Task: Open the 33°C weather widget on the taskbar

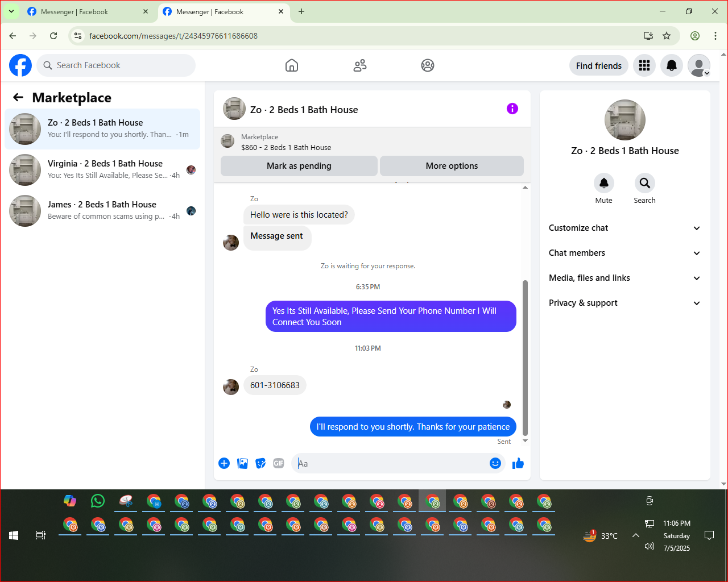Action: 601,535
